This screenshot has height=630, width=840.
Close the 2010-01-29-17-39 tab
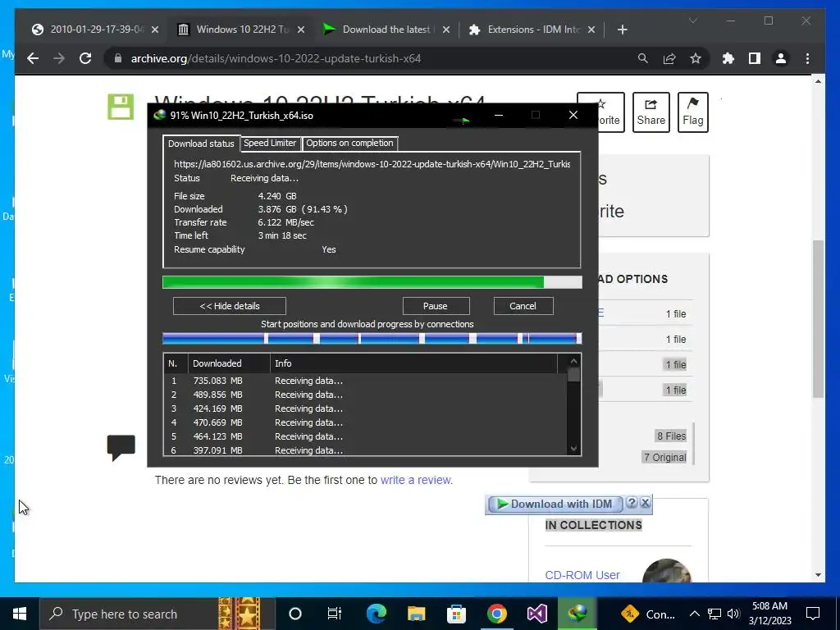155,30
